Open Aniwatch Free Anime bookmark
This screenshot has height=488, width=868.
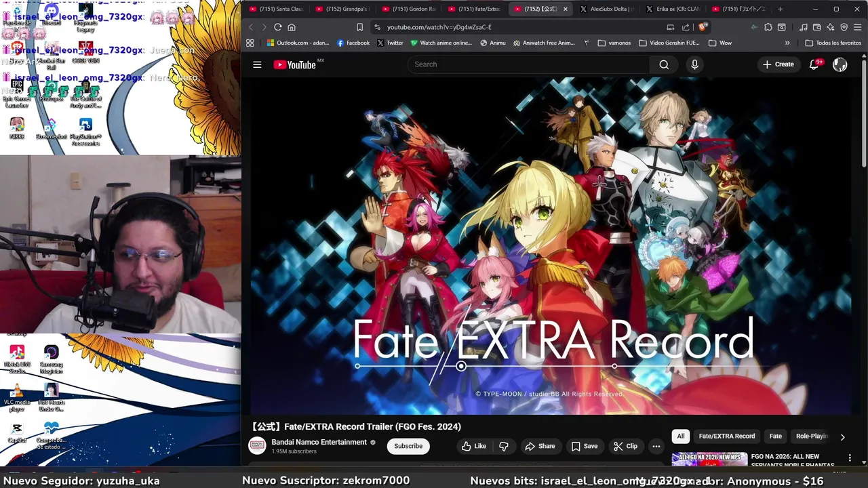click(544, 43)
